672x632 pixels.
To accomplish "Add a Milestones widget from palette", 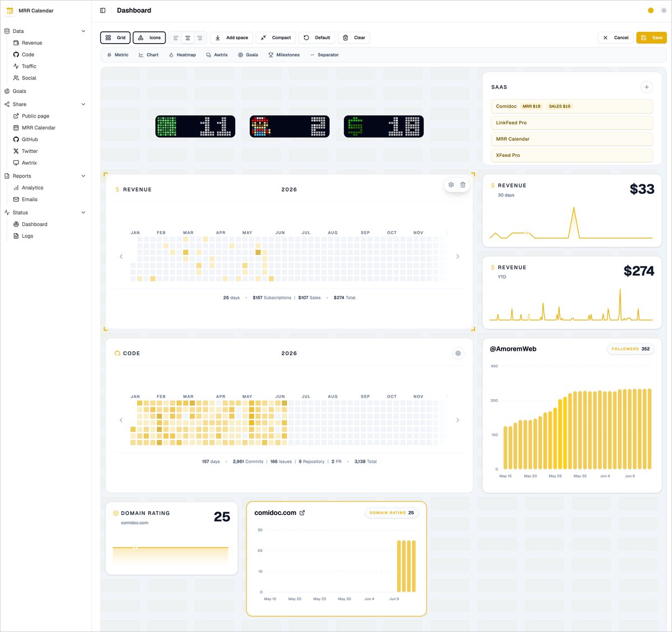I will click(x=284, y=55).
